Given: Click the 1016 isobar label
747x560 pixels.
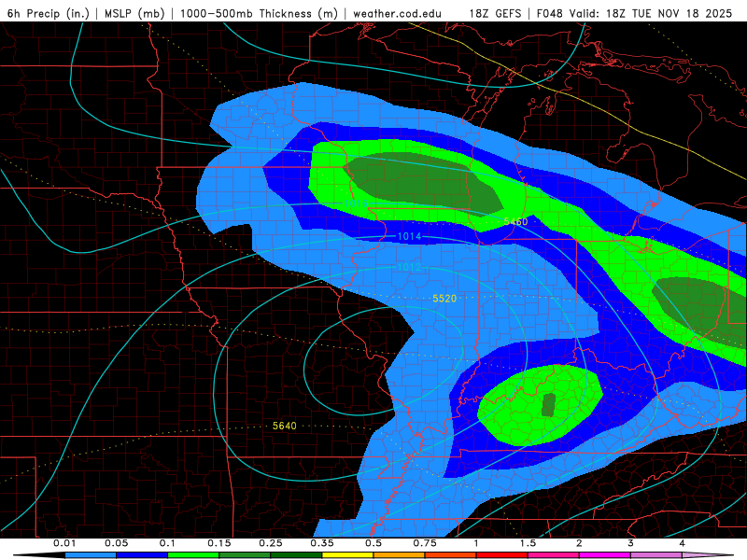Looking at the screenshot, I should coord(357,203).
